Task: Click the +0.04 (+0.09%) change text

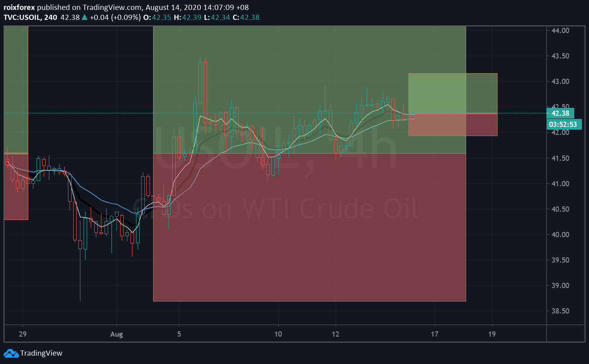Action: click(x=115, y=18)
